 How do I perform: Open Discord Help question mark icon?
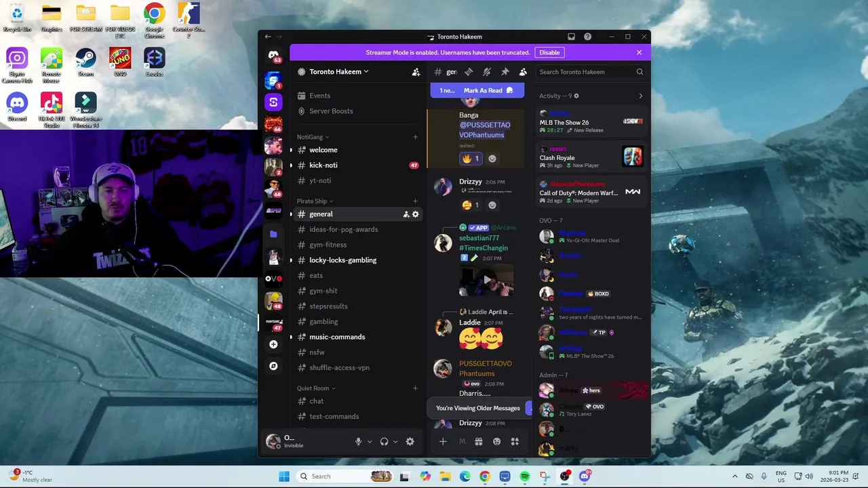point(588,37)
